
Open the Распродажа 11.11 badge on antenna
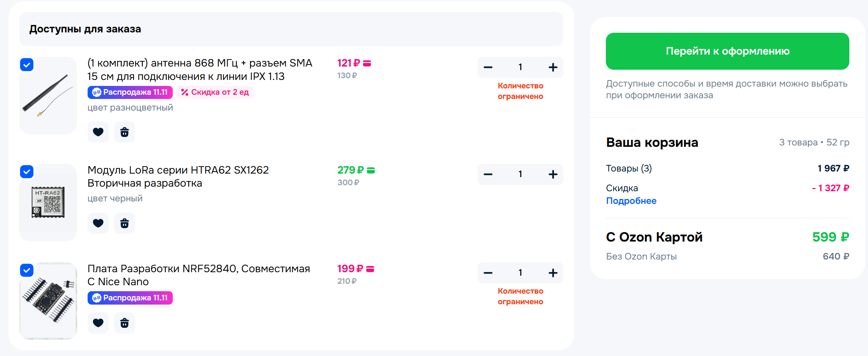point(130,92)
